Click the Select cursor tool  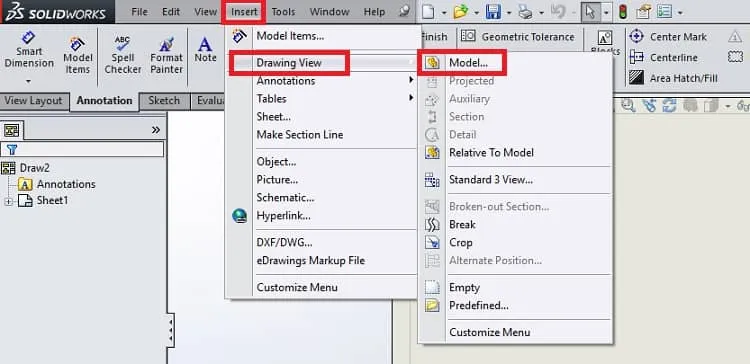point(590,12)
